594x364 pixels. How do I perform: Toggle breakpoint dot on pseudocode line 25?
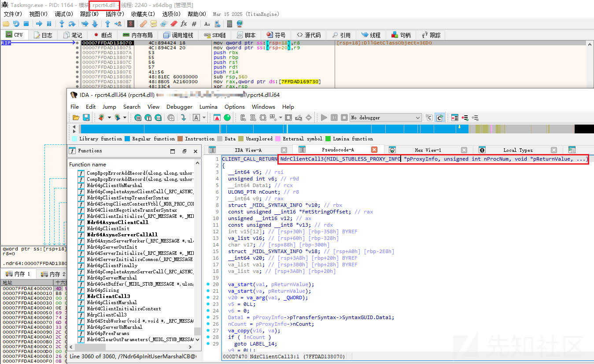point(208,317)
